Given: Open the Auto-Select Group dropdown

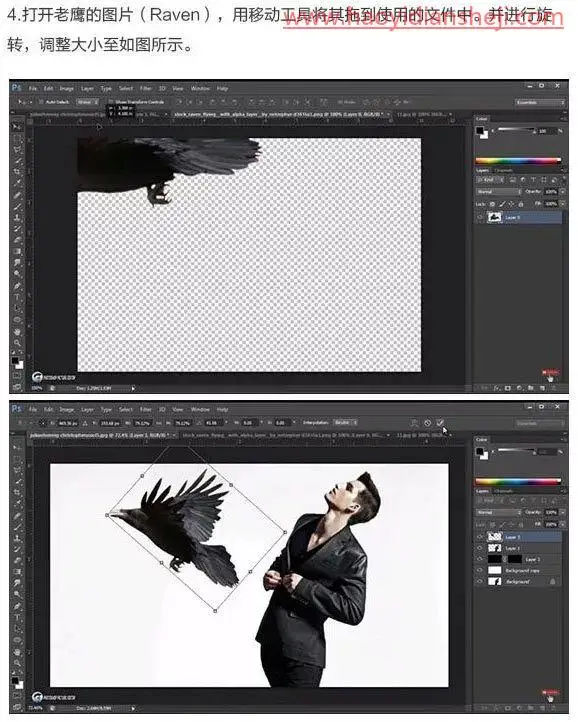Looking at the screenshot, I should point(87,102).
